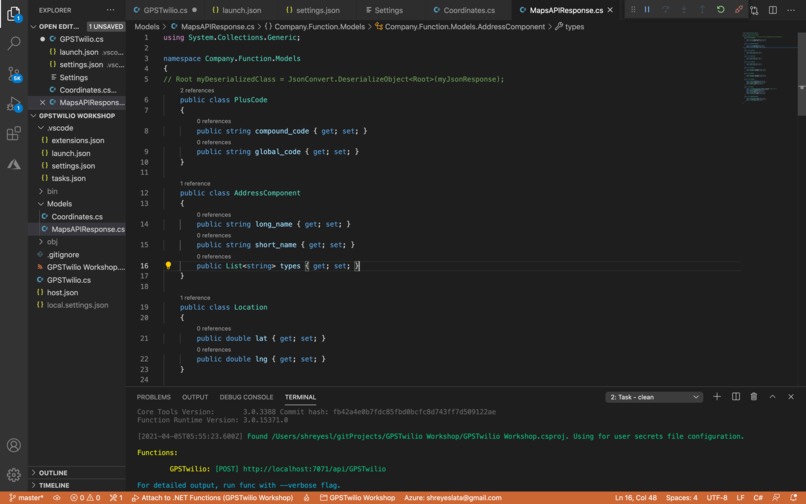Open the Problems panel tab
This screenshot has height=504, width=806.
coord(154,397)
